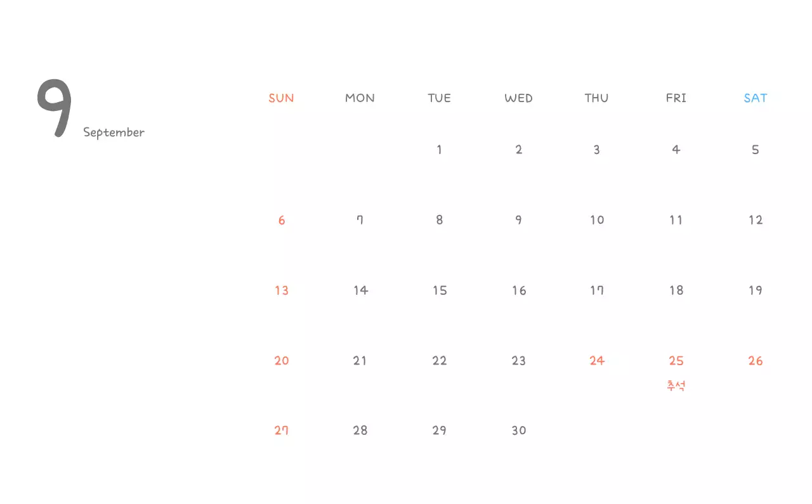This screenshot has width=812, height=504.
Task: Select September 25 holiday date
Action: click(676, 361)
